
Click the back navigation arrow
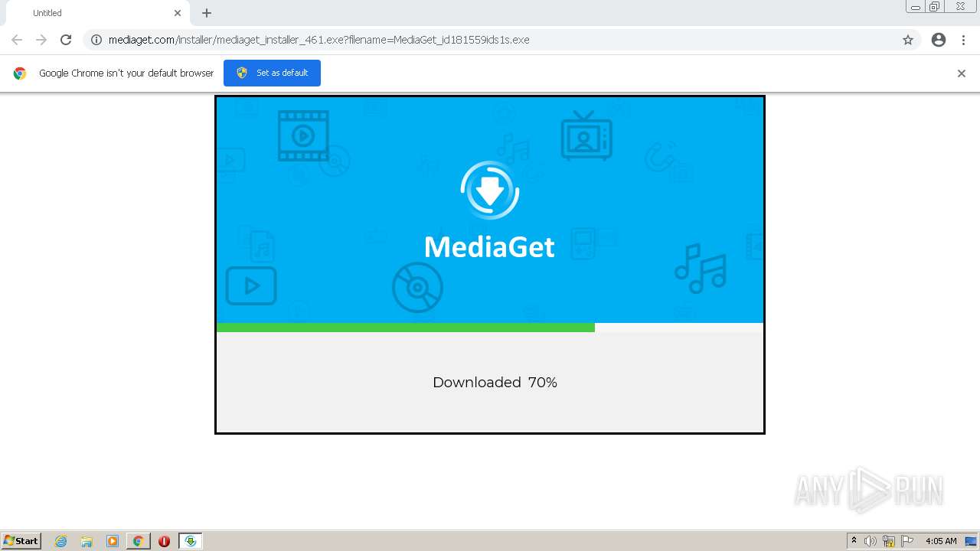click(x=17, y=40)
